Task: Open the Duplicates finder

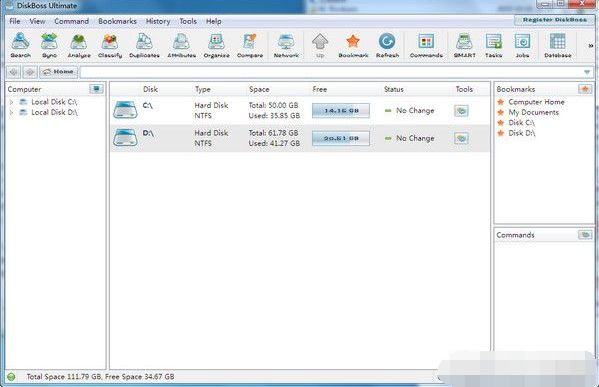Action: click(144, 45)
